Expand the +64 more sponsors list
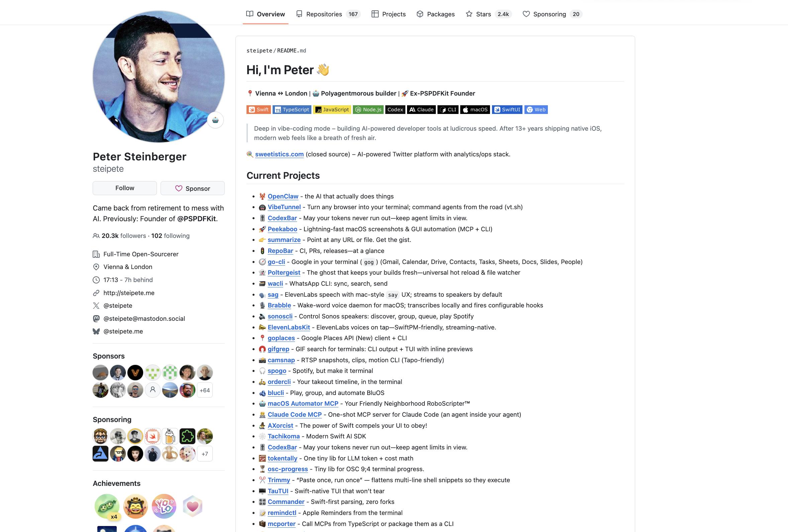Viewport: 788px width, 532px height. click(x=204, y=390)
